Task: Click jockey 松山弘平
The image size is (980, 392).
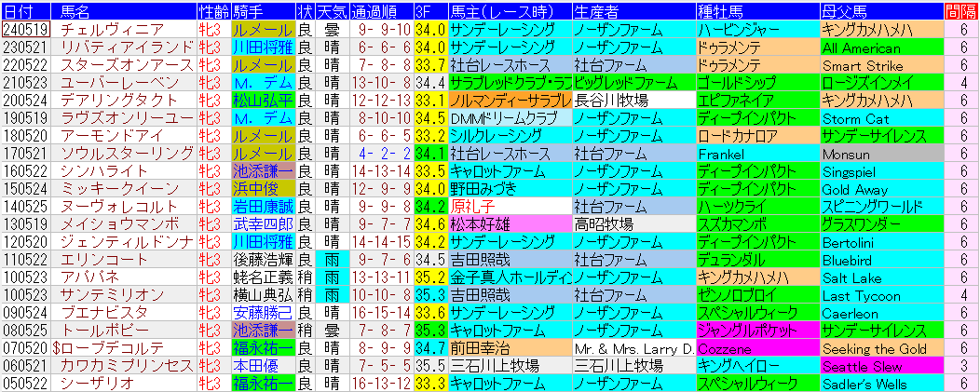Action: 263,100
